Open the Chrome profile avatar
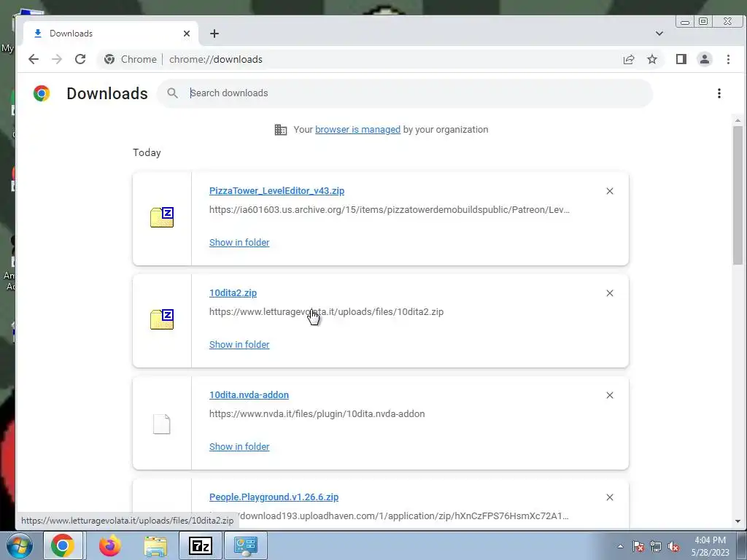 click(x=705, y=59)
